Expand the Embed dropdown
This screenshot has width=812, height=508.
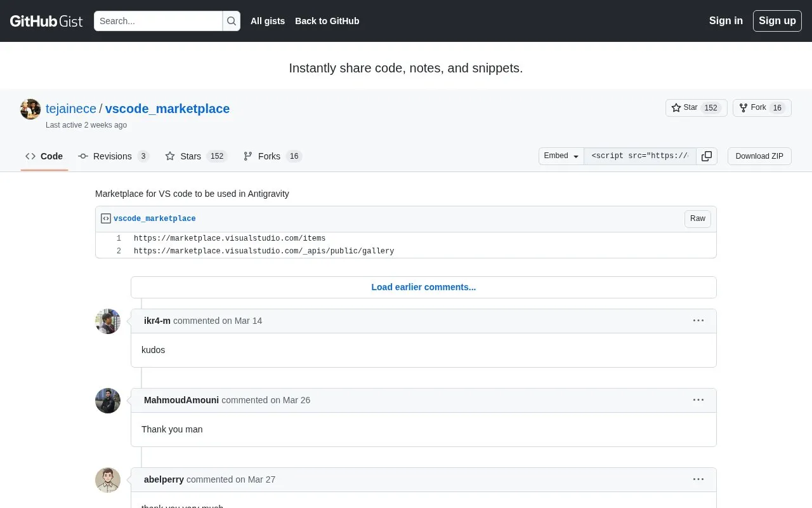coord(561,156)
